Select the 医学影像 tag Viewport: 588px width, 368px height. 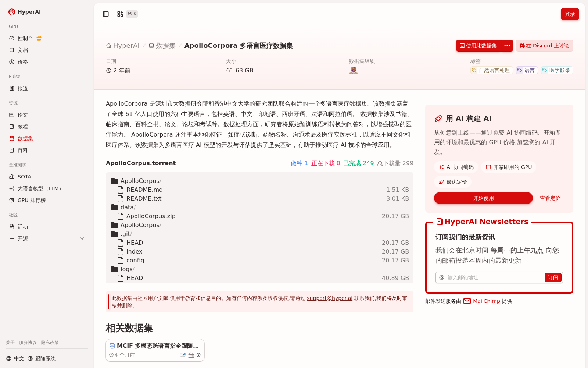click(557, 70)
